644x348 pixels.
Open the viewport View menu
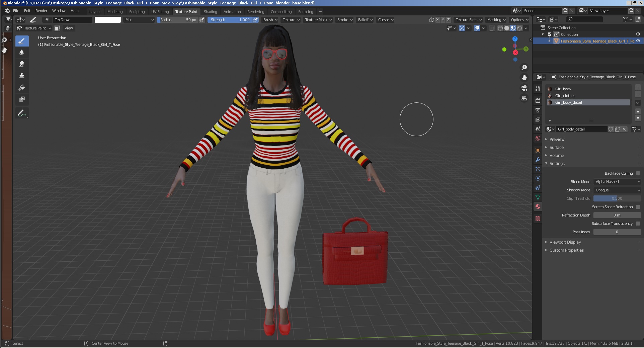tap(69, 28)
